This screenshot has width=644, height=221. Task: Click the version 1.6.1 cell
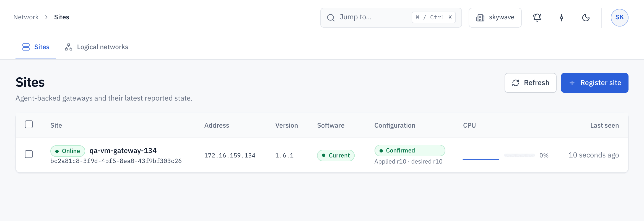click(x=284, y=156)
